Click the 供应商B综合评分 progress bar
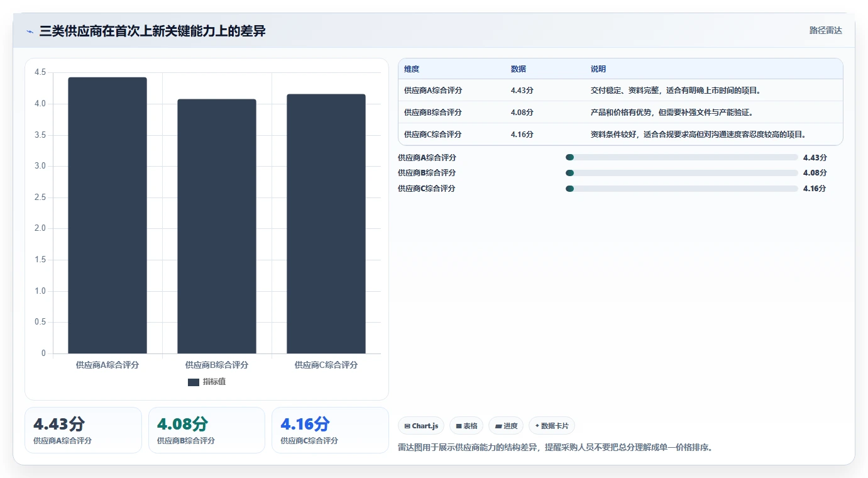 pyautogui.click(x=682, y=173)
